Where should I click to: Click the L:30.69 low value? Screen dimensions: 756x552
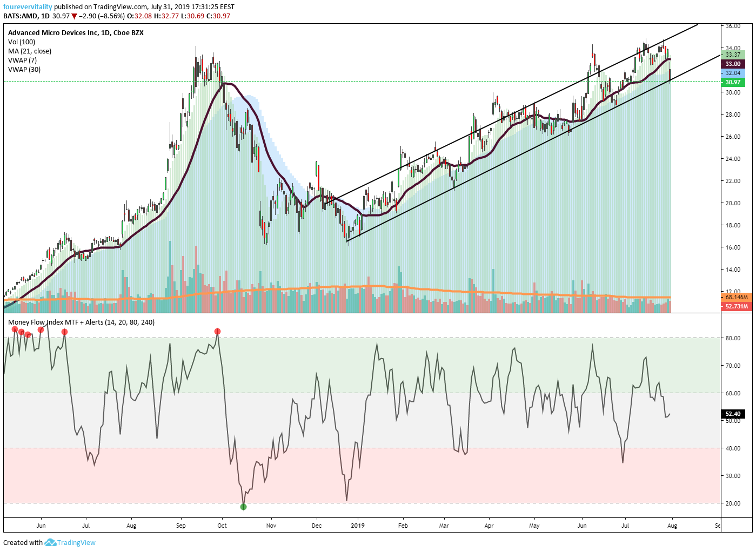pyautogui.click(x=192, y=16)
